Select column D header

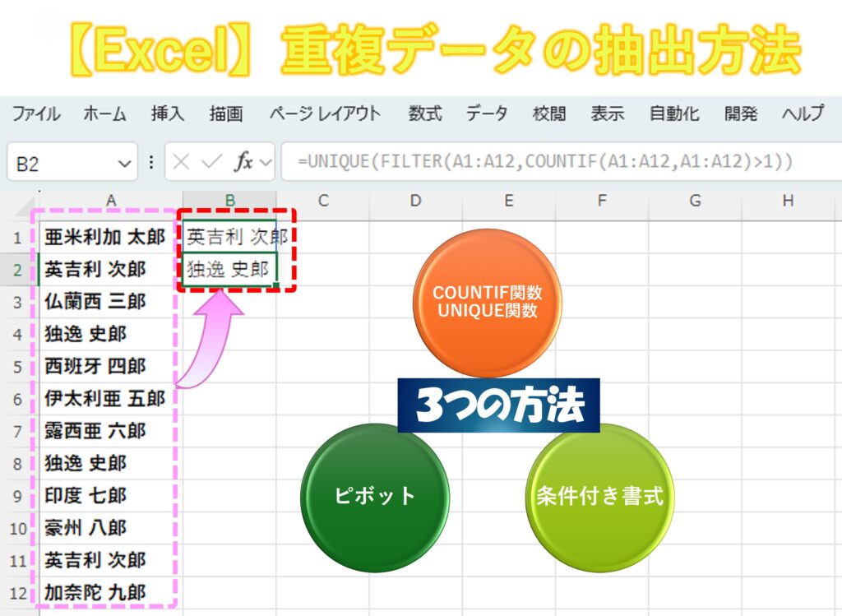pos(415,201)
